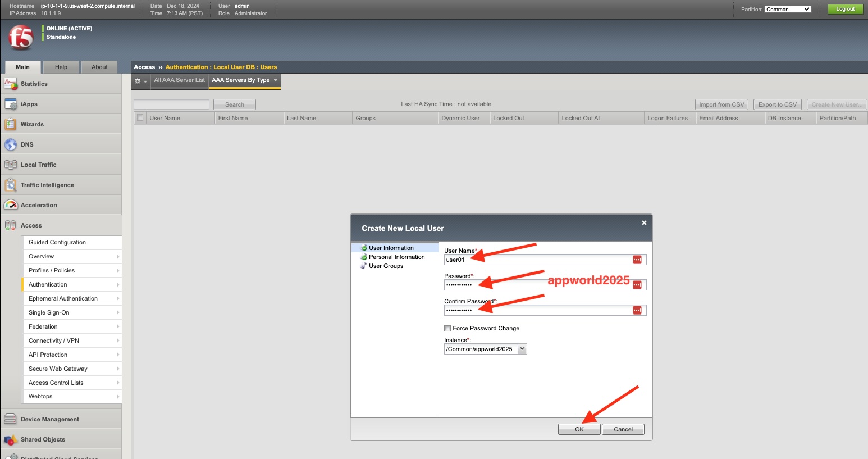Image resolution: width=868 pixels, height=459 pixels.
Task: Click Import from CSV button
Action: (721, 104)
